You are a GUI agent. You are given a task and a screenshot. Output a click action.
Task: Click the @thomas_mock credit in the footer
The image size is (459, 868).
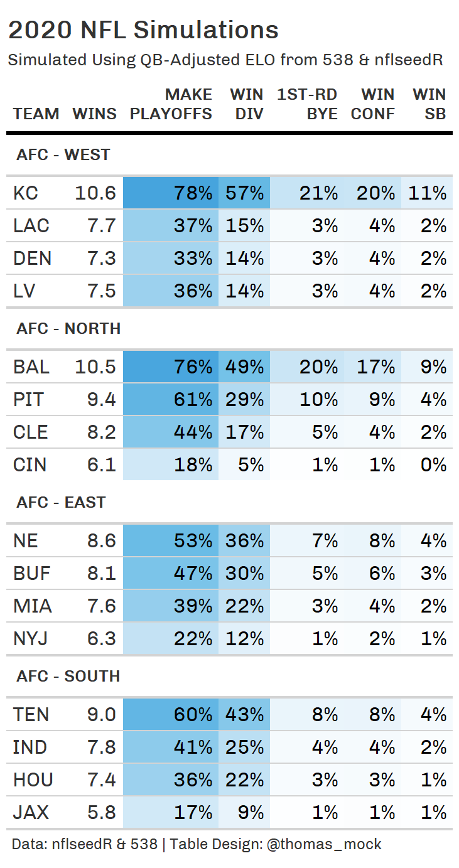(324, 844)
